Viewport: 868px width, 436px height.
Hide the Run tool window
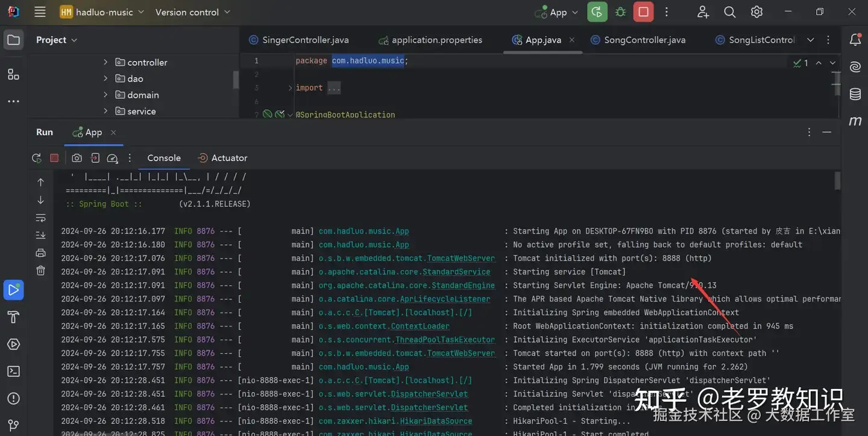[x=827, y=132]
